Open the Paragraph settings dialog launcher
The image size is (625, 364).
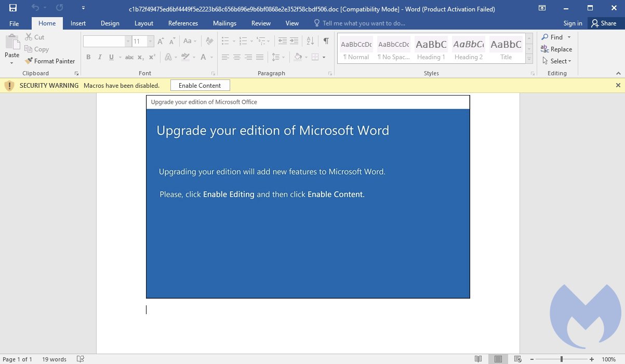330,74
